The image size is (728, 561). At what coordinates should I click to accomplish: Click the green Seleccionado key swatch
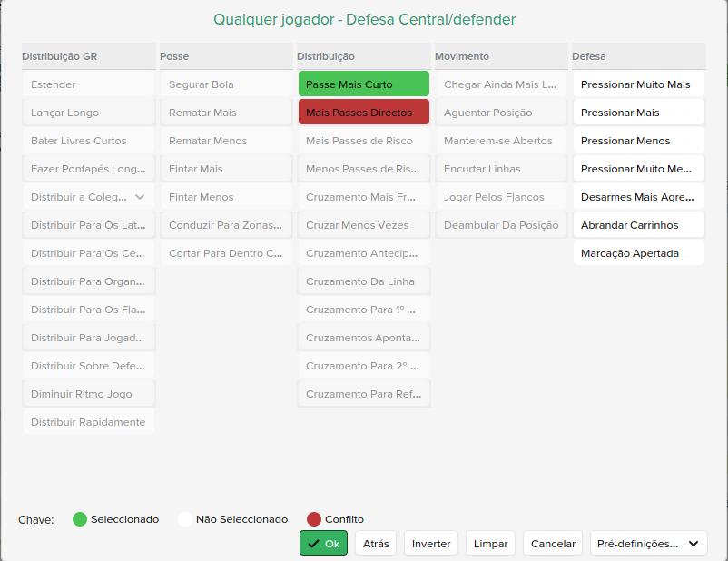(80, 519)
